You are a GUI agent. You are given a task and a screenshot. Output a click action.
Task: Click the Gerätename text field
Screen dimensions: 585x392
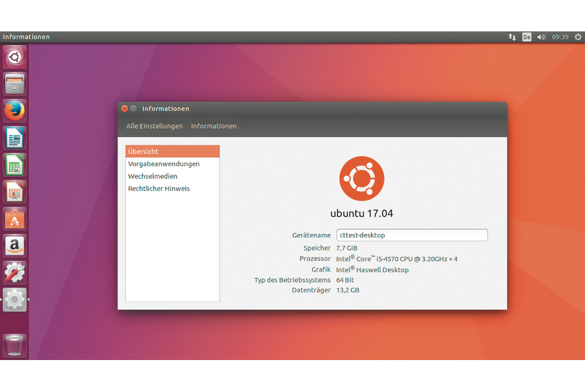(412, 235)
